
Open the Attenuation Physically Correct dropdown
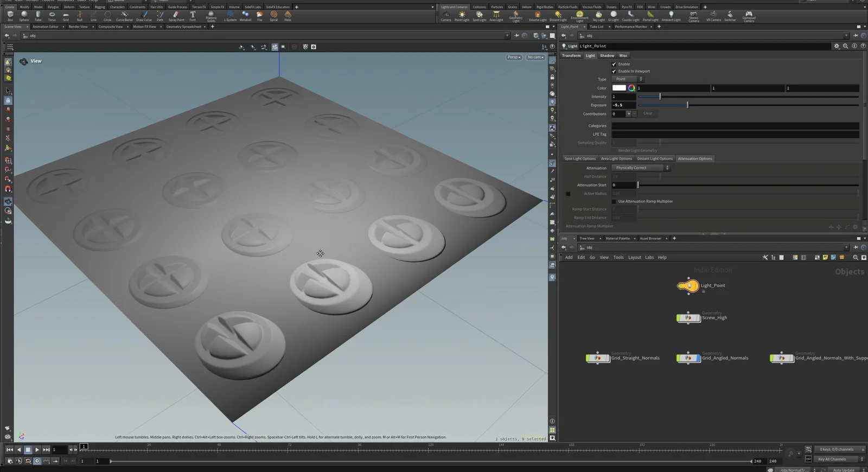[641, 168]
